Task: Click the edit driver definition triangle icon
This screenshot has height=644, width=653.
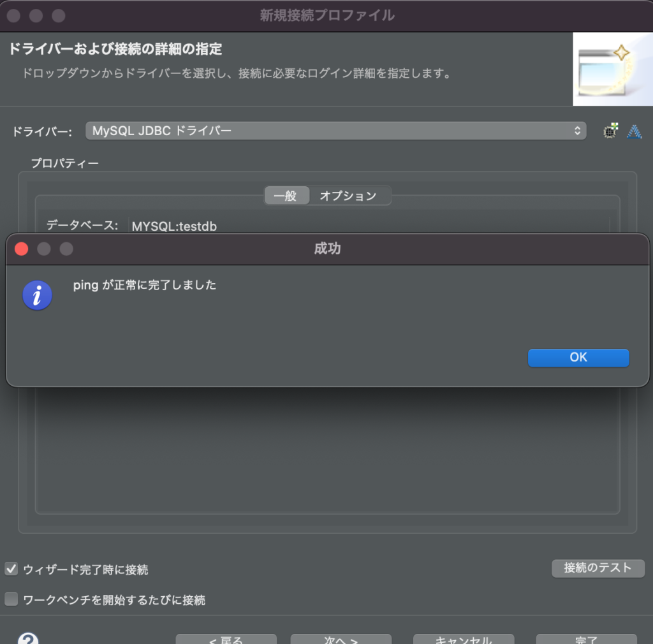Action: [x=635, y=131]
